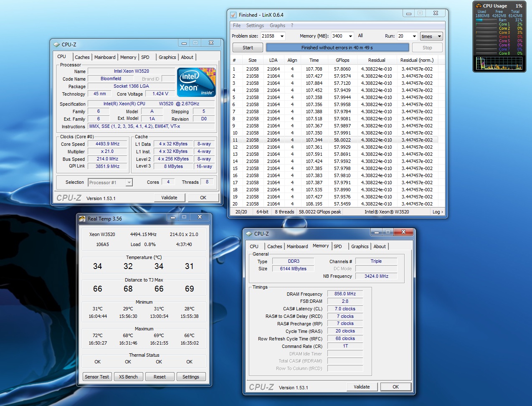Screen dimensions: 532x406
Task: Click the Bus Speed 214.0 MHz value
Action: (108, 159)
